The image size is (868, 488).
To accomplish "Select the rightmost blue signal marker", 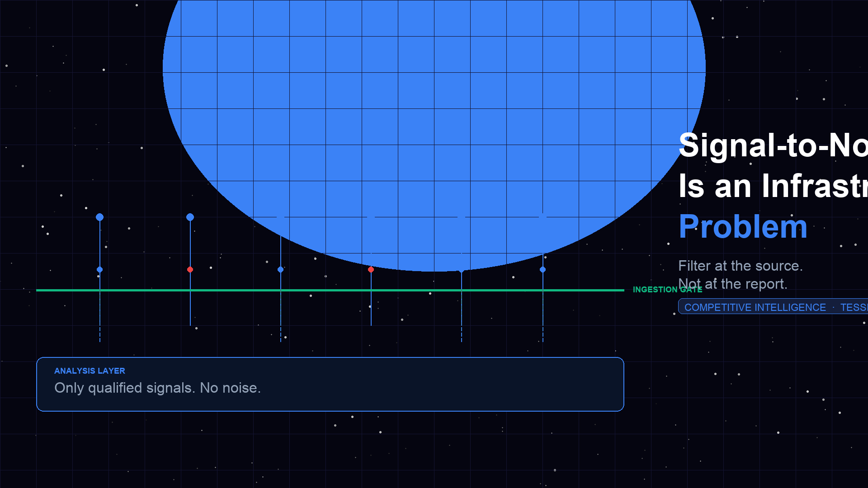I will [x=542, y=269].
